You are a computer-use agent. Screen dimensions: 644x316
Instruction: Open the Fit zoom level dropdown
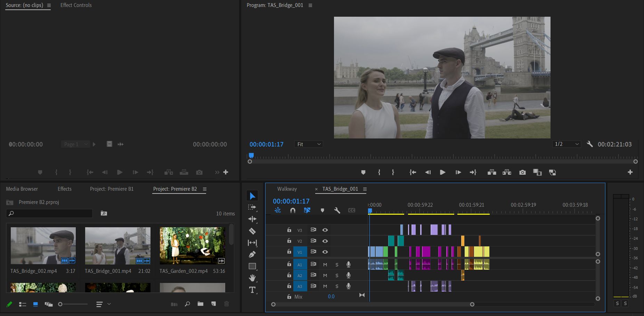(x=309, y=144)
